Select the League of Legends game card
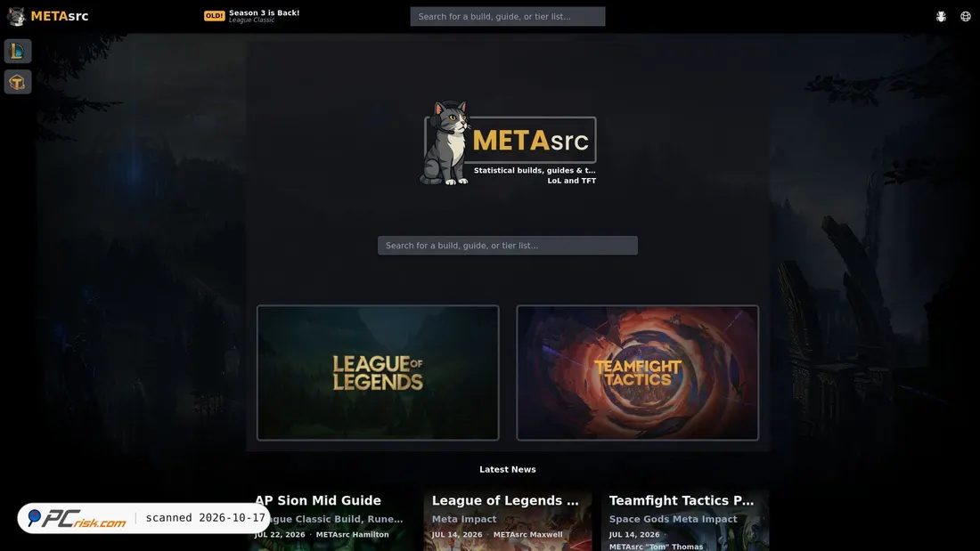This screenshot has width=980, height=551. [378, 373]
